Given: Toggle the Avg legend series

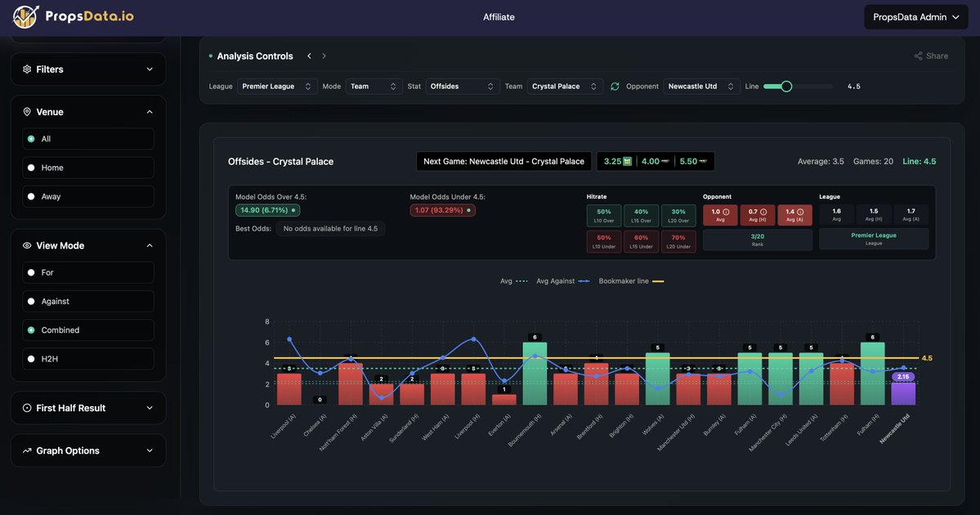Looking at the screenshot, I should pyautogui.click(x=514, y=281).
